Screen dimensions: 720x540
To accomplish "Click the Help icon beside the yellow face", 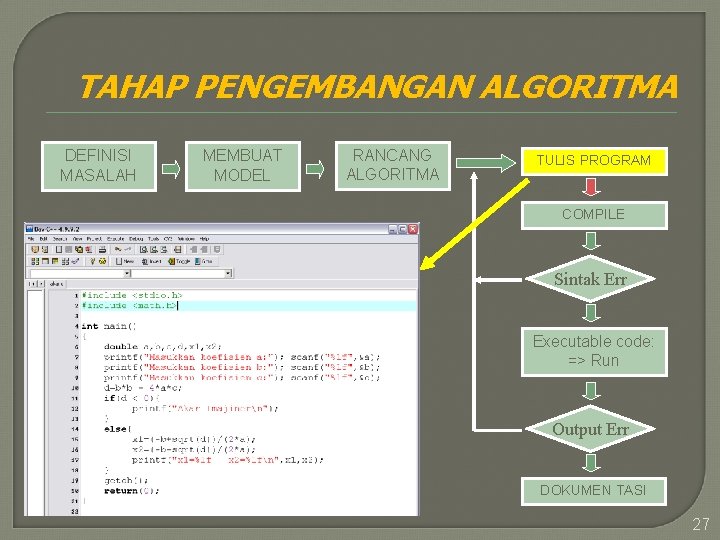I will (92, 261).
